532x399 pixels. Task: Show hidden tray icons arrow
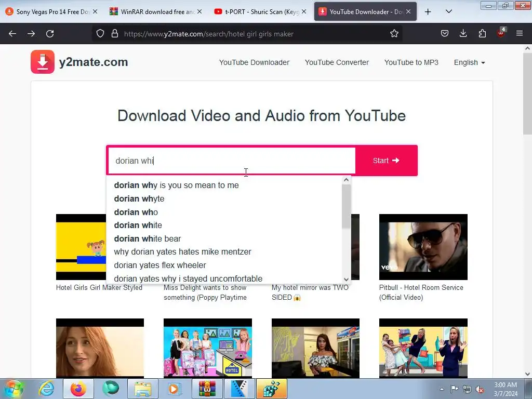coord(442,390)
